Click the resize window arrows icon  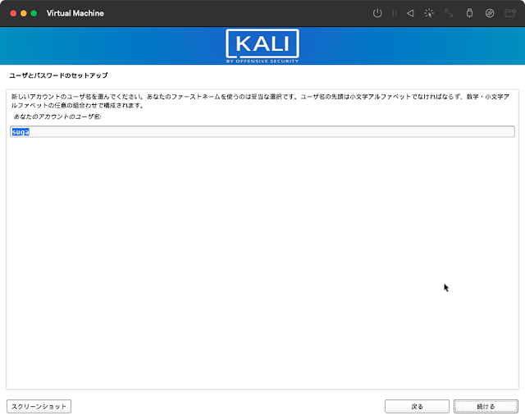[449, 13]
